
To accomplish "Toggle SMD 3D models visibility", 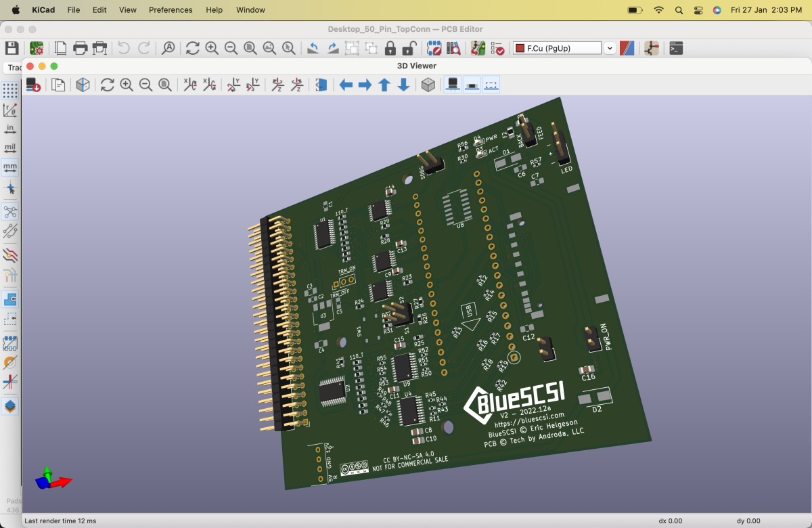I will tap(472, 85).
